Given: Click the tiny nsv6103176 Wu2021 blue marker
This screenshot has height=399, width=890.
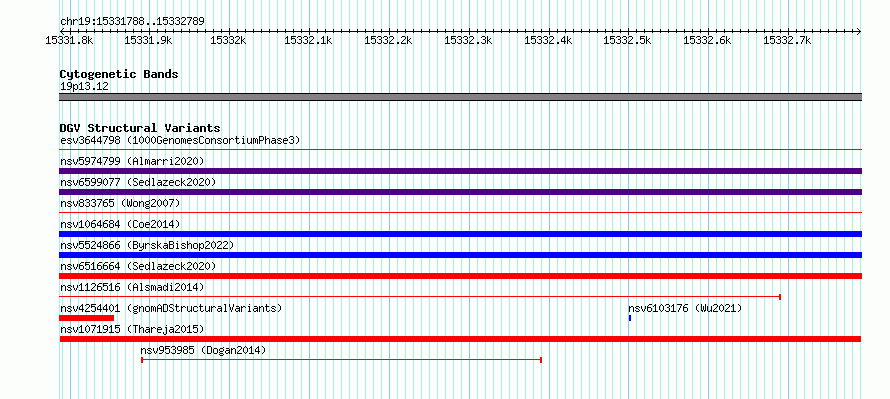Looking at the screenshot, I should (x=630, y=318).
